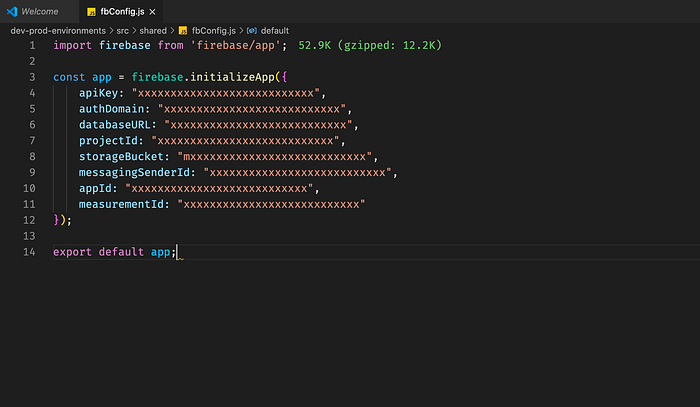Click the measurementId property name
Image resolution: width=700 pixels, height=407 pixels.
121,204
